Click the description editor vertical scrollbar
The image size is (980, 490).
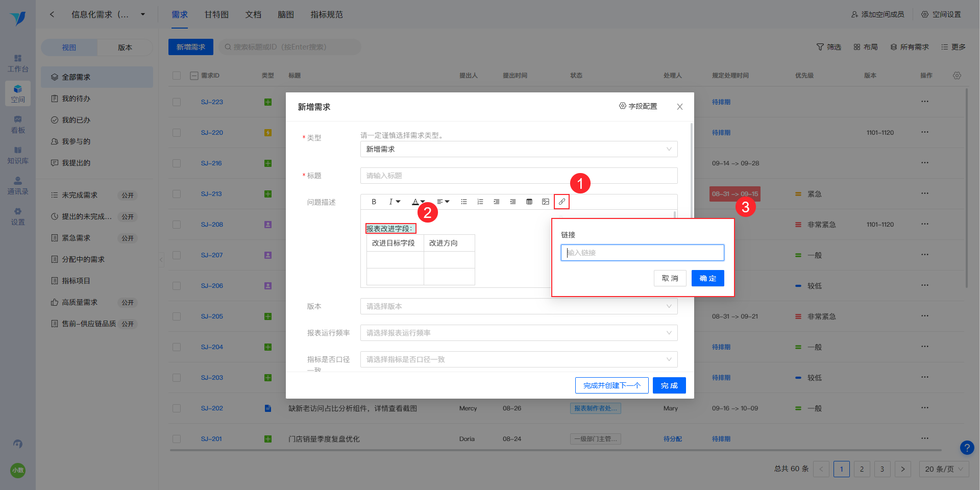[x=675, y=215]
